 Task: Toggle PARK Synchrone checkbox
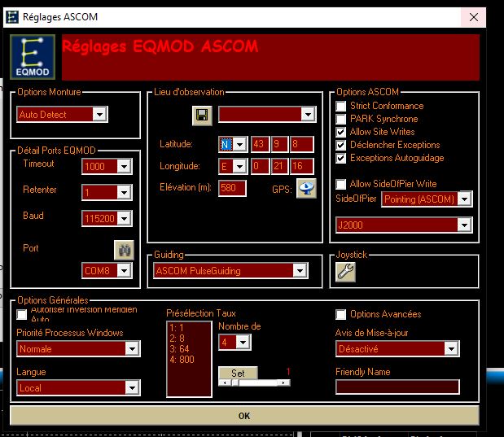340,119
